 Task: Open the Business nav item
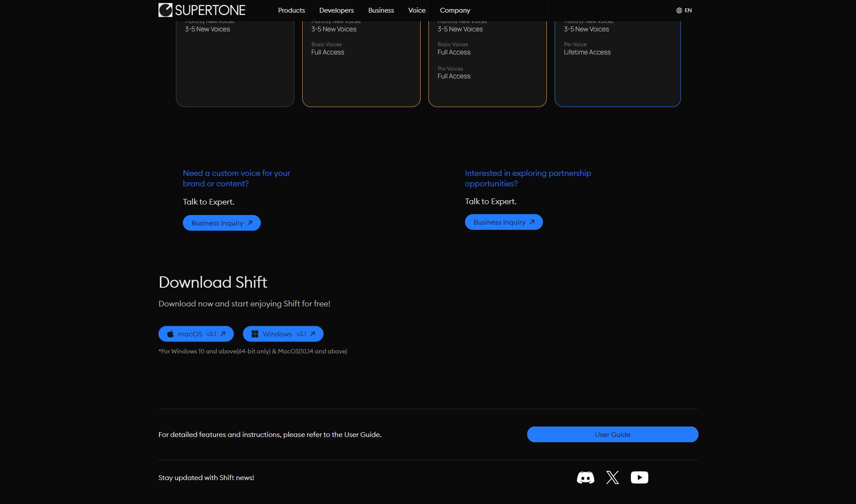tap(381, 10)
